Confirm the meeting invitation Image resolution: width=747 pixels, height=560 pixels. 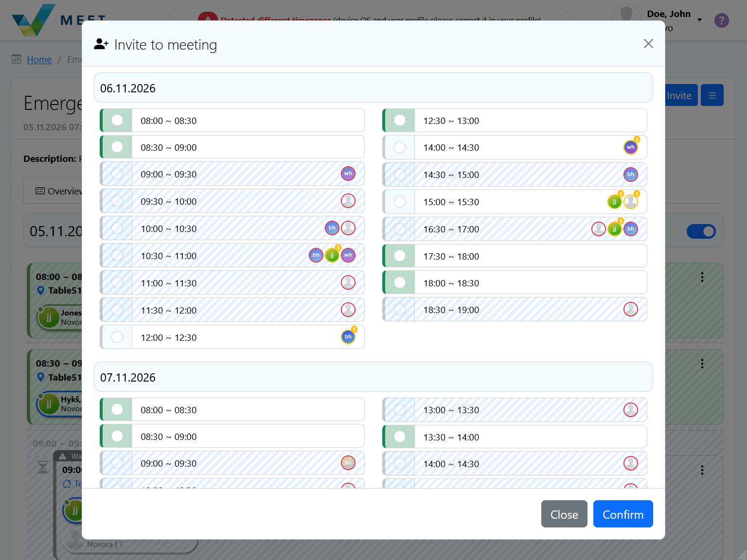[x=622, y=514]
